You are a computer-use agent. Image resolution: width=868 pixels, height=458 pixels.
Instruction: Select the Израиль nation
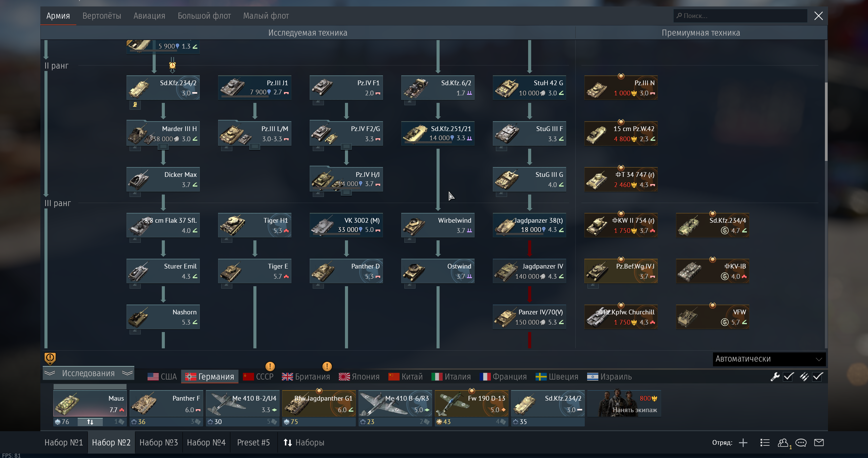tap(609, 377)
